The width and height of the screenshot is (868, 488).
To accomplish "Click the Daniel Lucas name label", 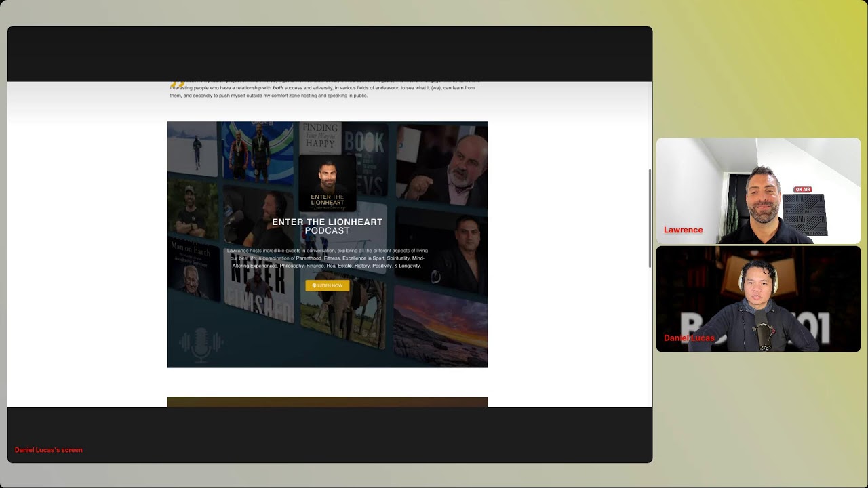I will [689, 338].
